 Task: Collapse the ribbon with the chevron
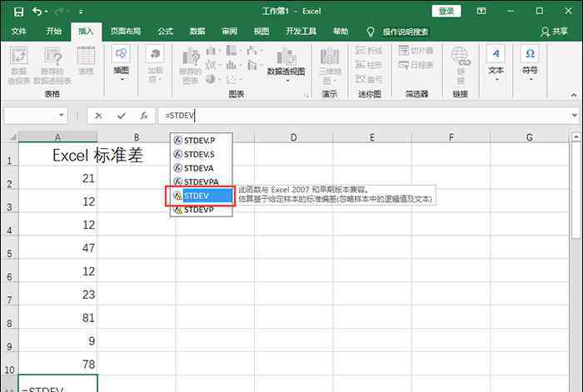(x=574, y=95)
